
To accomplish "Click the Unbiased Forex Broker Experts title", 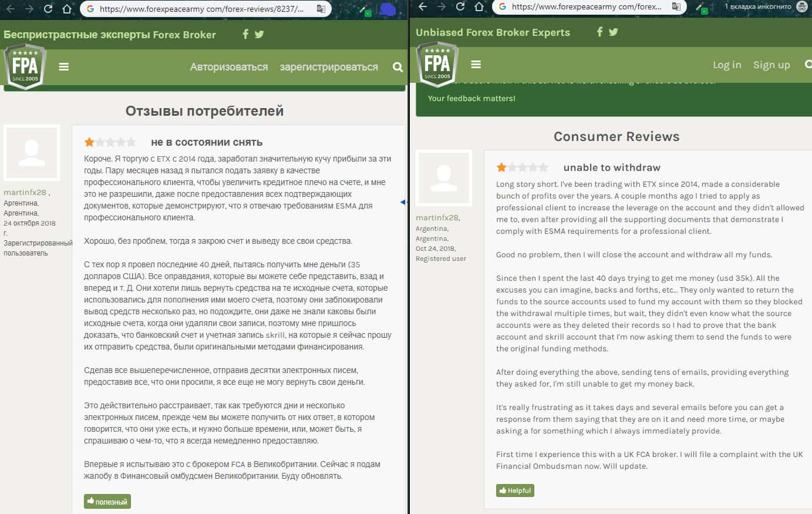I will [493, 32].
